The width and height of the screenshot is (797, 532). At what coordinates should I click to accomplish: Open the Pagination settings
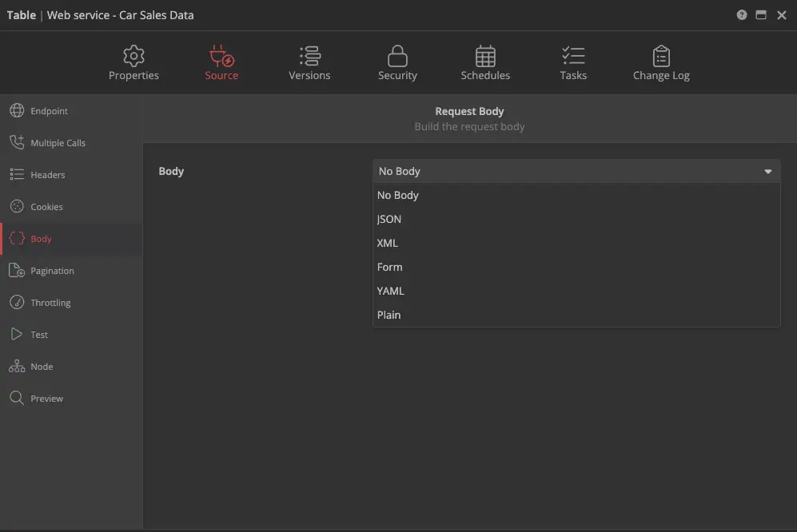point(52,271)
